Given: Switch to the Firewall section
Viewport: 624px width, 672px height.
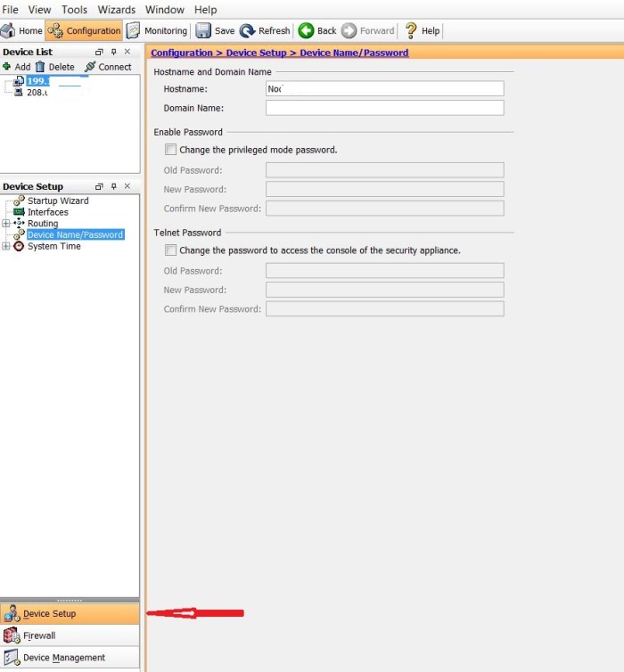Looking at the screenshot, I should tap(39, 635).
